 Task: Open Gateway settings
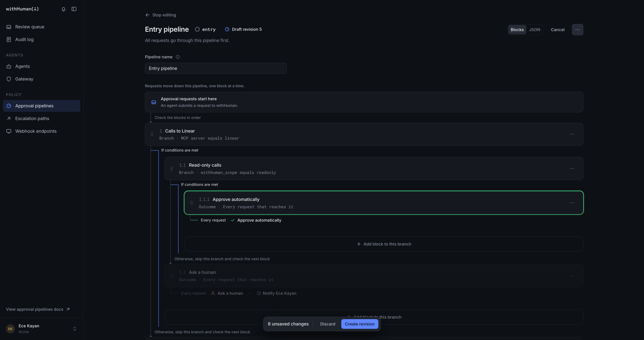[x=42, y=79]
